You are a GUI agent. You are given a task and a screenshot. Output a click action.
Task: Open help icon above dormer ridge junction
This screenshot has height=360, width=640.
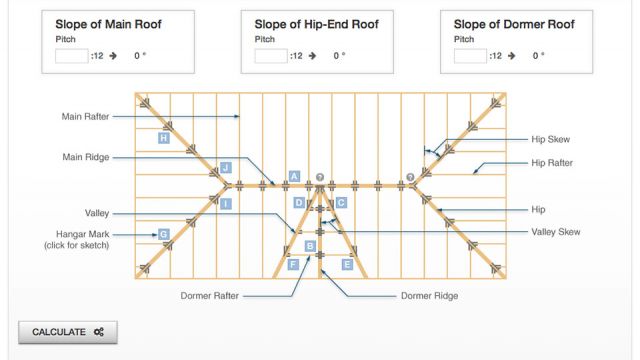point(320,177)
